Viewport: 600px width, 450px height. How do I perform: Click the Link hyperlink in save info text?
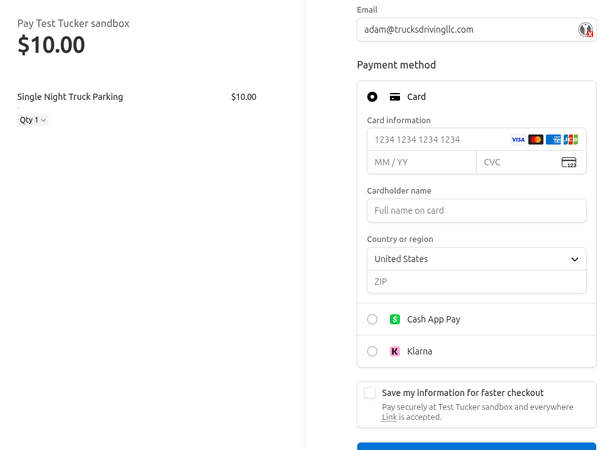tap(389, 417)
